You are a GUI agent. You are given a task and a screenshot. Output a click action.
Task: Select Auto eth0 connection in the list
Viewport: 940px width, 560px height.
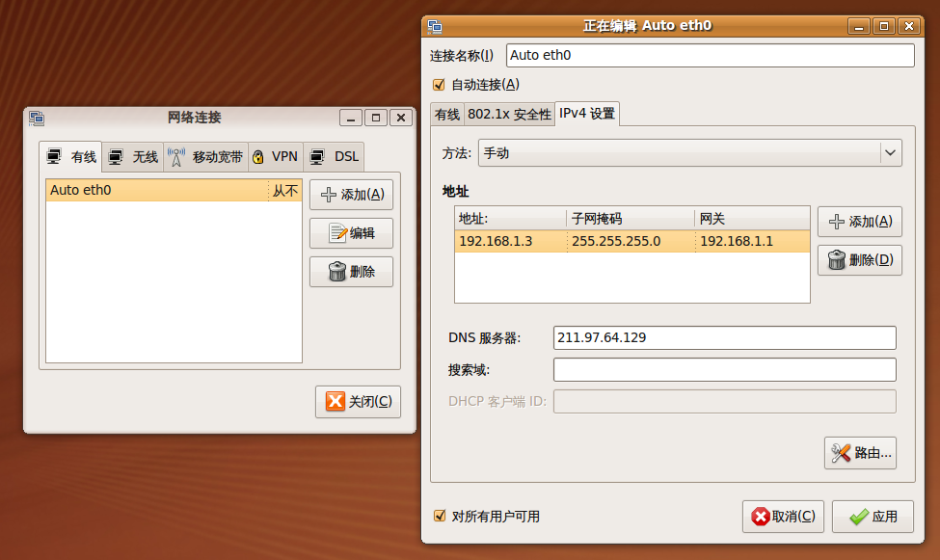click(174, 190)
